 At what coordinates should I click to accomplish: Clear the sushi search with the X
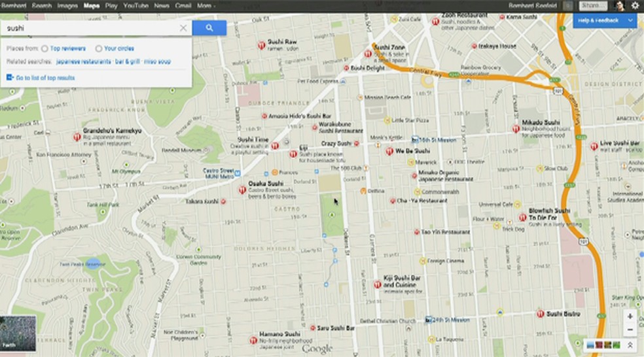(x=183, y=28)
